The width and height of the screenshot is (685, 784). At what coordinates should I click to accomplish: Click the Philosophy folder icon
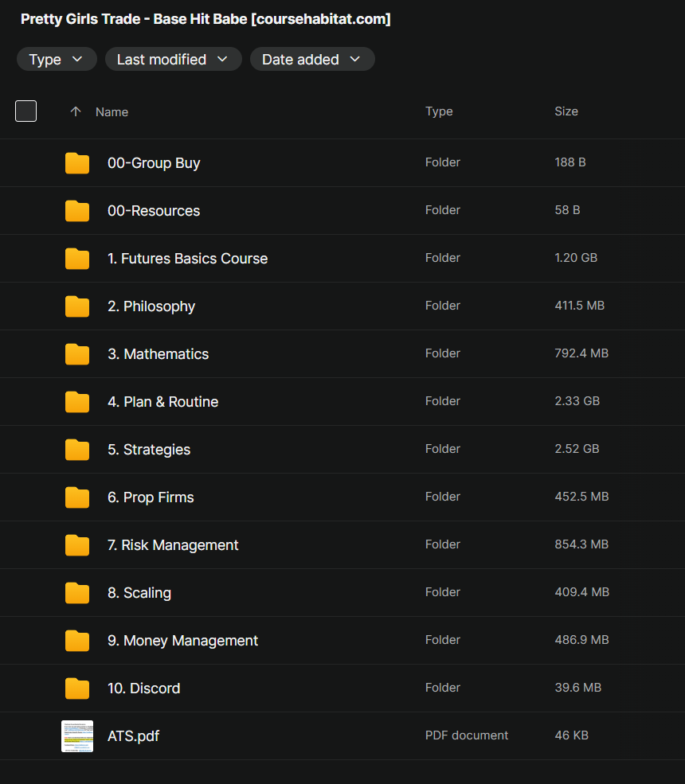[x=77, y=306]
